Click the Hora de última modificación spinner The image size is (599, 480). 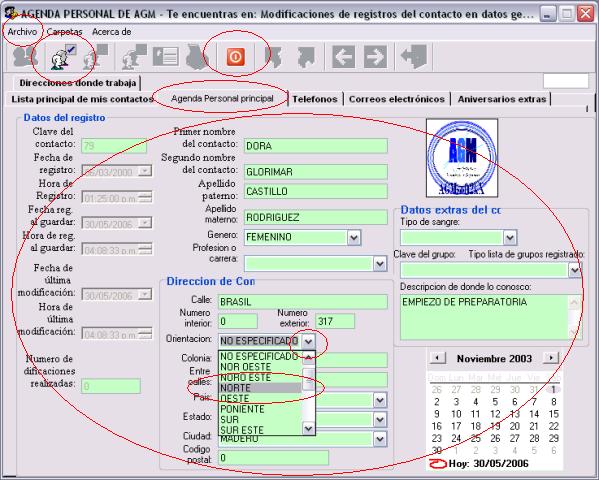[x=145, y=333]
